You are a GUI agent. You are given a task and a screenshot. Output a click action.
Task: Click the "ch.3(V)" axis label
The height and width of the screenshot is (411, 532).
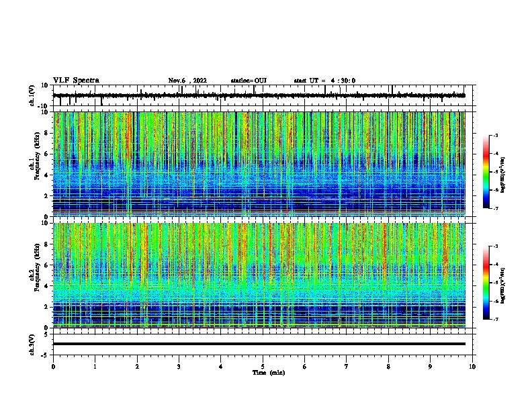click(32, 345)
